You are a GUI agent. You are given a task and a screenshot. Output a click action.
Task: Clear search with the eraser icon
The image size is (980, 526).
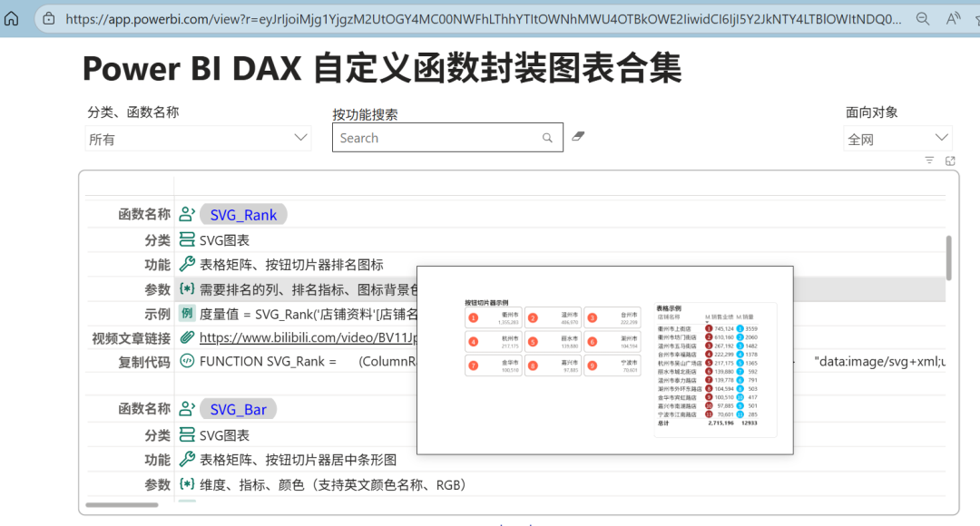[x=578, y=136]
